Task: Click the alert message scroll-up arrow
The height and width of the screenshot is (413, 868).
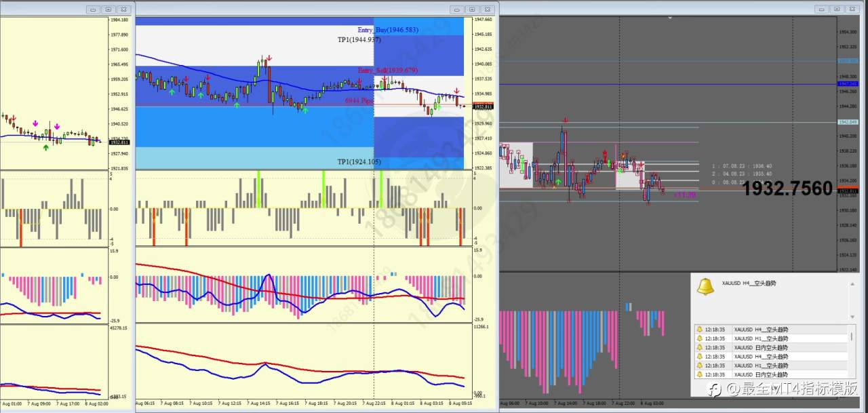Action: coord(852,283)
